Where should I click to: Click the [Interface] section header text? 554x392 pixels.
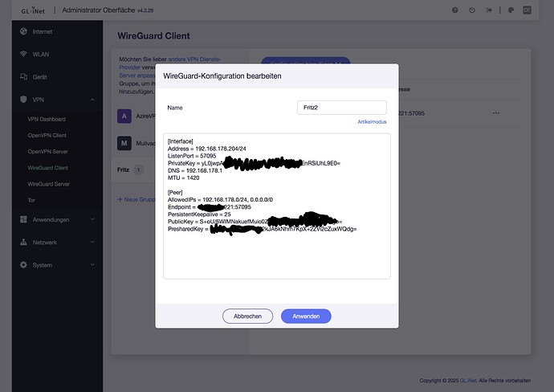click(180, 141)
